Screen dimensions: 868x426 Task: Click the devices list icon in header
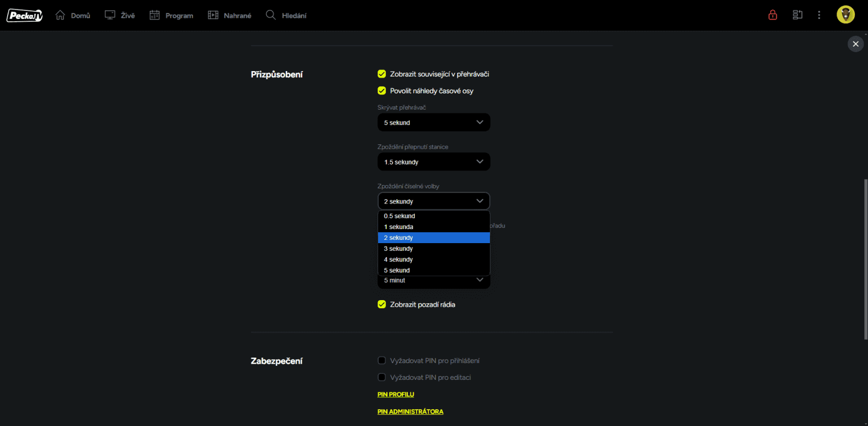(x=797, y=15)
